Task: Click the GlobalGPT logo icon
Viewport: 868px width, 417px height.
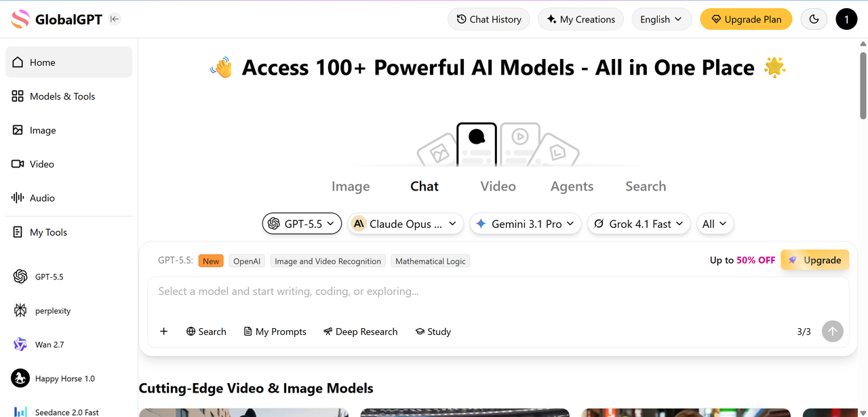Action: 20,19
